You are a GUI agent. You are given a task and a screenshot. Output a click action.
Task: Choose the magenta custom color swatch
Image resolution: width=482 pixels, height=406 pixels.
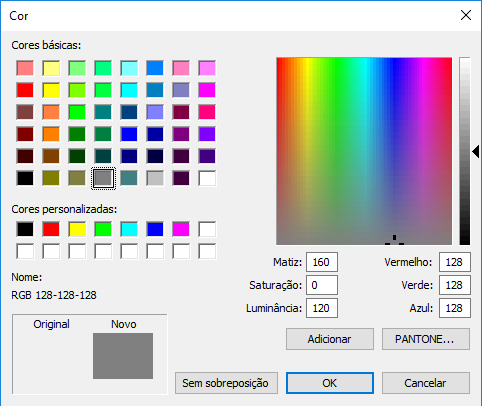181,230
